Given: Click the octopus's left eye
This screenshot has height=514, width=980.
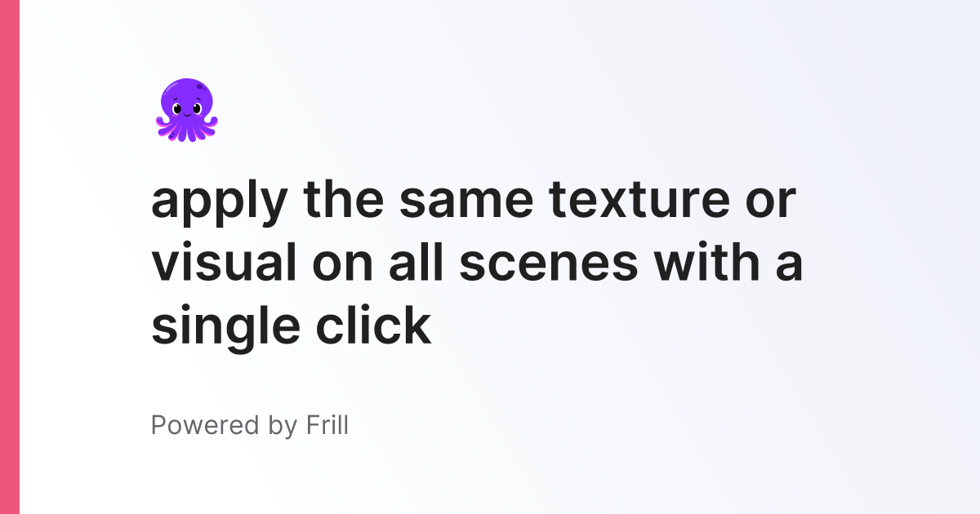Looking at the screenshot, I should click(178, 108).
